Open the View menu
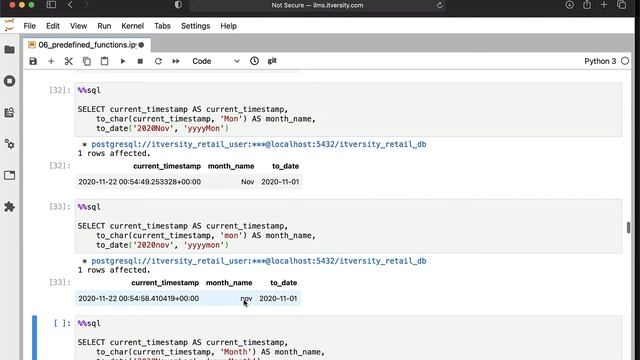The height and width of the screenshot is (360, 640). [78, 26]
